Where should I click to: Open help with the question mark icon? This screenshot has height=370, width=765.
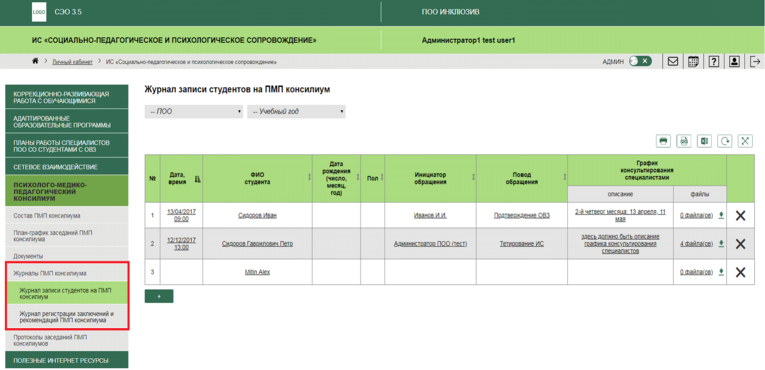713,62
